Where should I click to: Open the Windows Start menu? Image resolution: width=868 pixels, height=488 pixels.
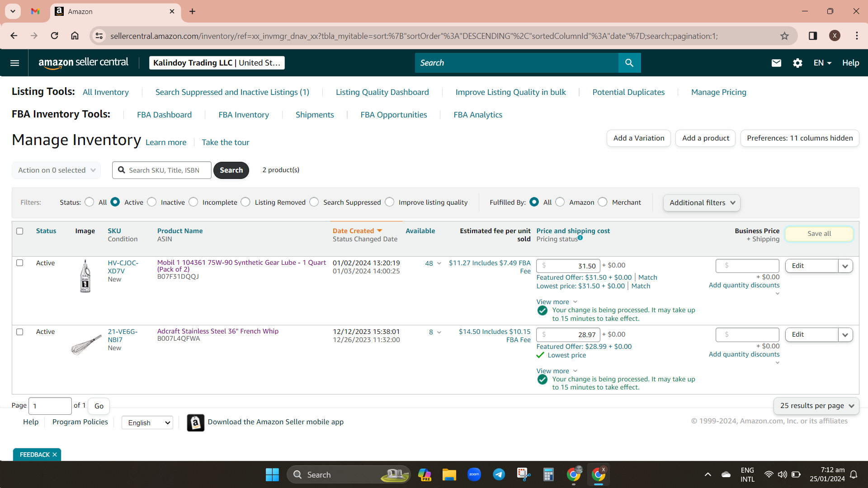tap(272, 475)
